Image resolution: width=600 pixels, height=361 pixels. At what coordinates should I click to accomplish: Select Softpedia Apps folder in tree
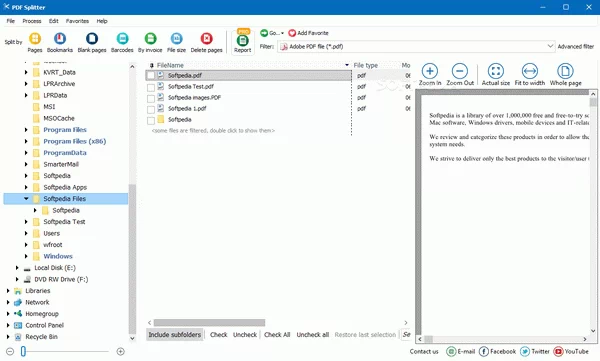point(65,187)
